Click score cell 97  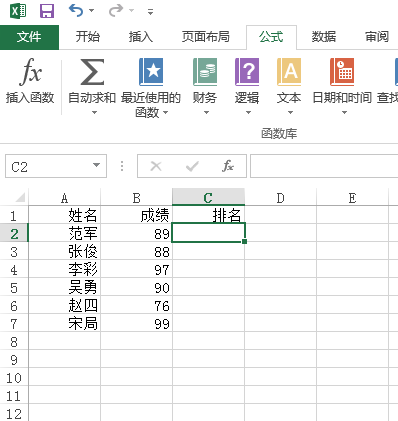[x=137, y=269]
